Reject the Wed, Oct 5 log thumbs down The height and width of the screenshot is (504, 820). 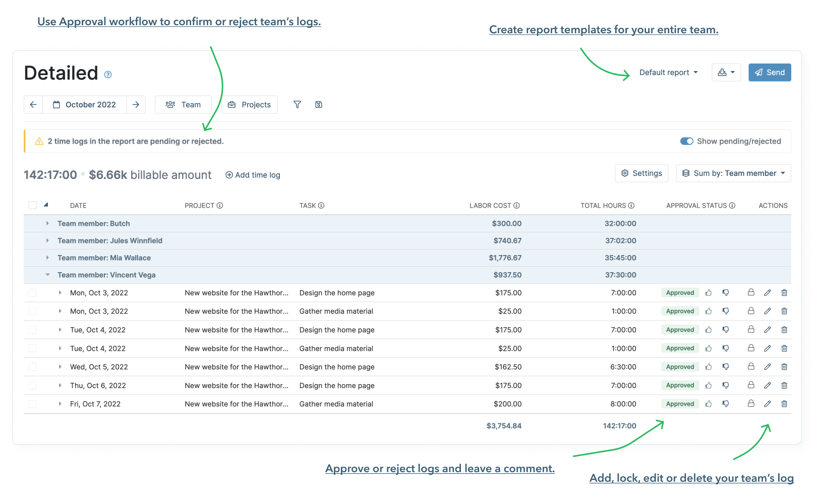pos(726,367)
